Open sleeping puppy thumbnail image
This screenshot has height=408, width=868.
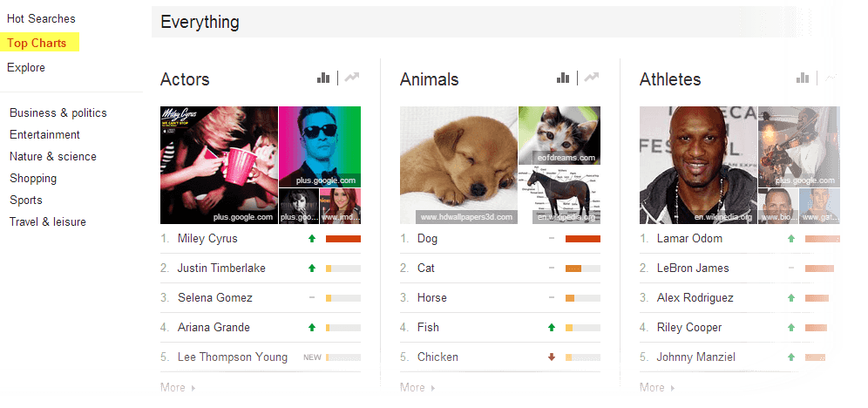coord(458,165)
